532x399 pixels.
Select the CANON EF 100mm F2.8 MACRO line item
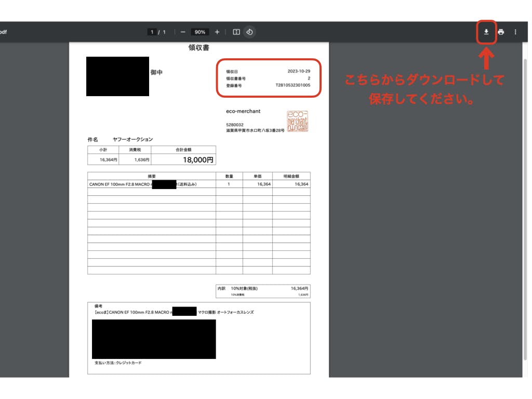coord(143,184)
